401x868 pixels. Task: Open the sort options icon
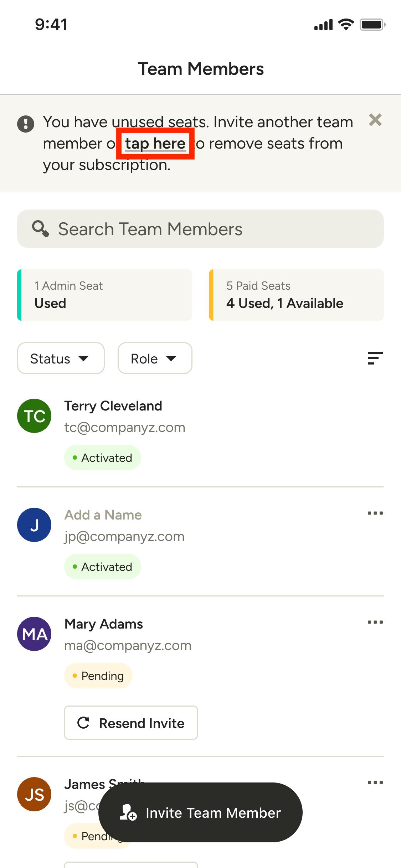[x=375, y=358]
